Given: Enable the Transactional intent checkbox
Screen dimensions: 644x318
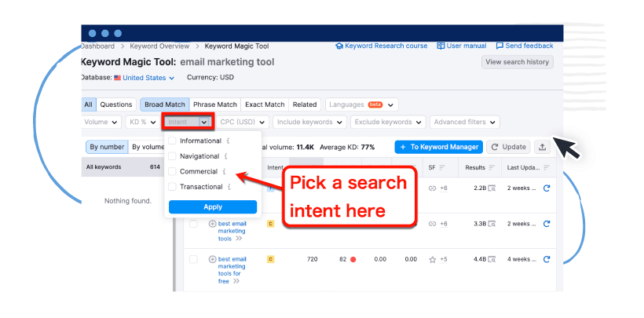Looking at the screenshot, I should tap(173, 187).
